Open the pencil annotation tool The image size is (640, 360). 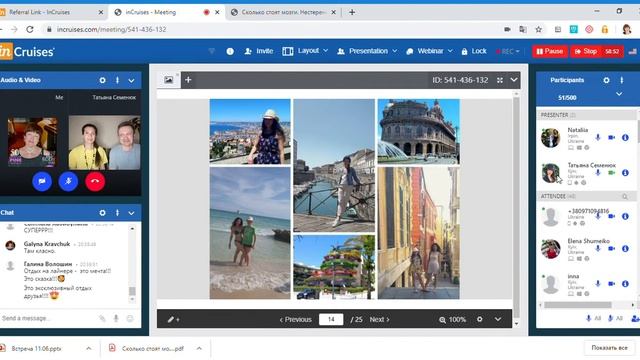173,320
